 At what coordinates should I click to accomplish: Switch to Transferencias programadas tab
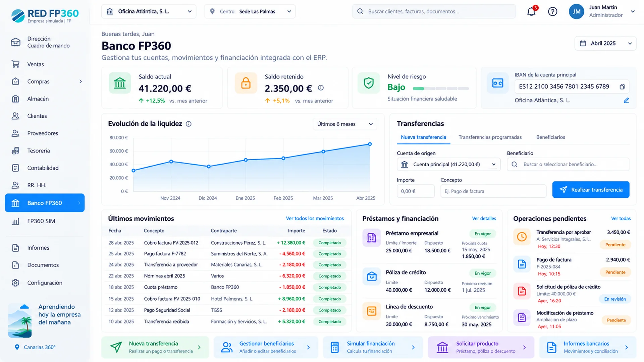(490, 137)
